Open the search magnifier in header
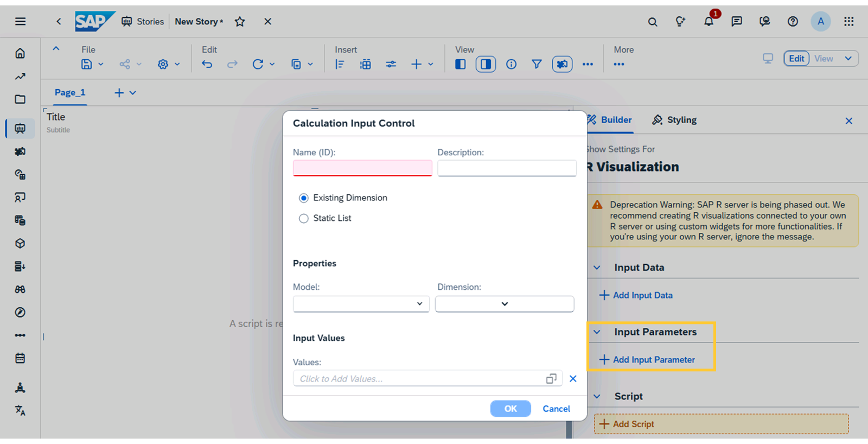The width and height of the screenshot is (868, 444). point(653,22)
